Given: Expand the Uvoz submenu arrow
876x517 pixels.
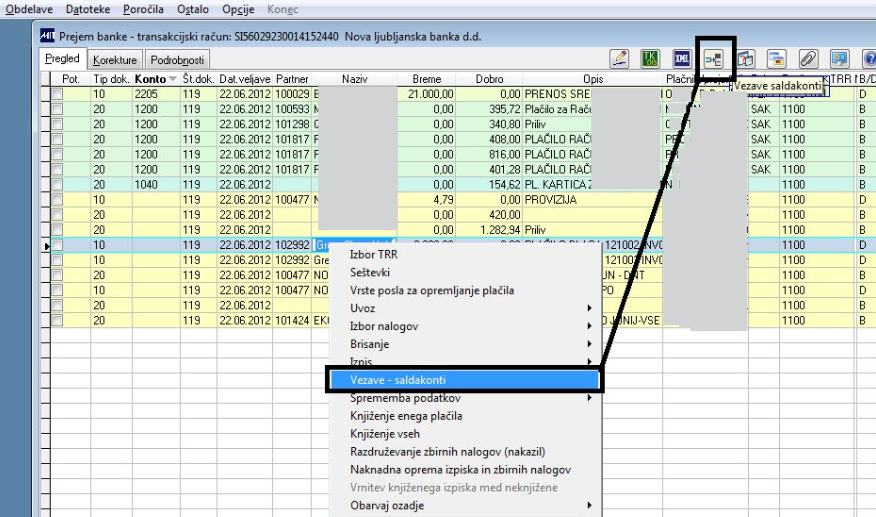Looking at the screenshot, I should pos(589,308).
